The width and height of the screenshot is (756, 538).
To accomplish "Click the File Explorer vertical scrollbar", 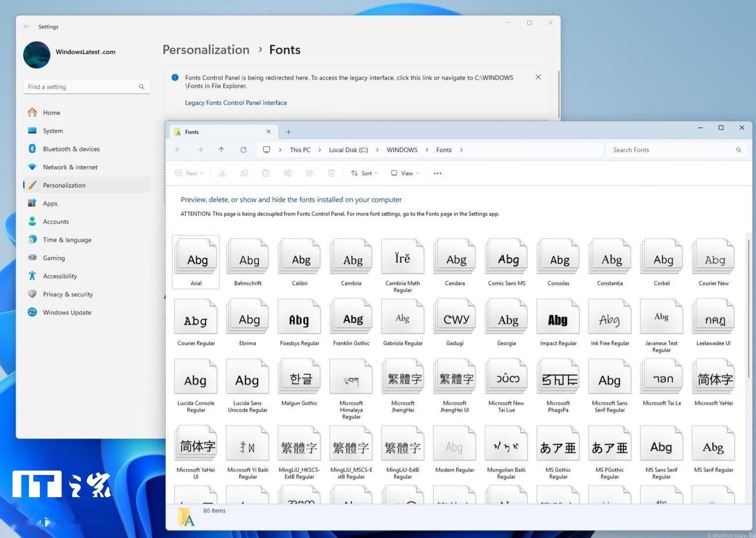I will click(x=749, y=310).
